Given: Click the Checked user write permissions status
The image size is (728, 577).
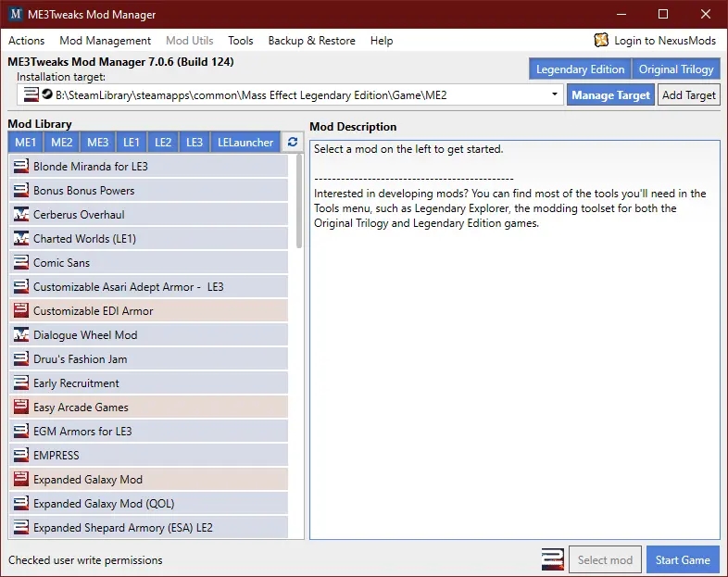Looking at the screenshot, I should coord(85,560).
